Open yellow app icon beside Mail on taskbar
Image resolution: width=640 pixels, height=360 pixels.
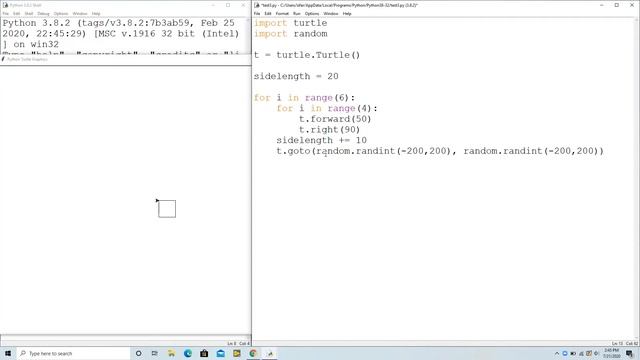237,353
